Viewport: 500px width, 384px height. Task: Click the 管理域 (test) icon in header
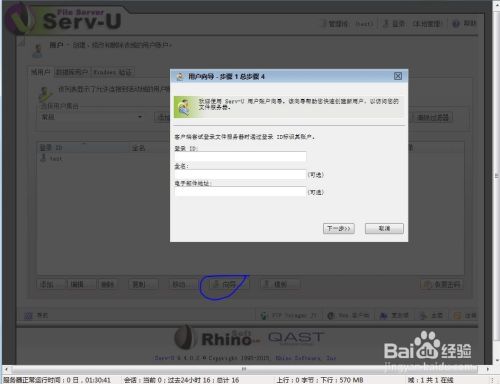click(325, 24)
